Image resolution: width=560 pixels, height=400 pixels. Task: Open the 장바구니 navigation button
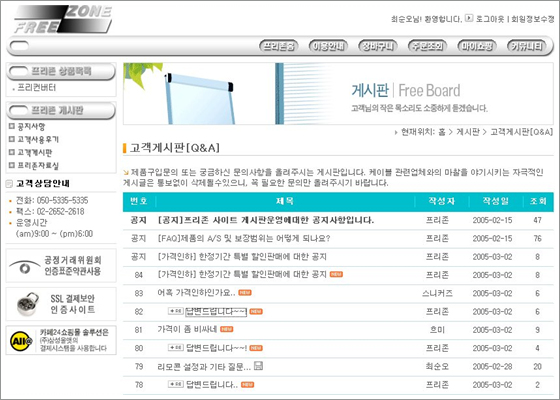(x=378, y=46)
